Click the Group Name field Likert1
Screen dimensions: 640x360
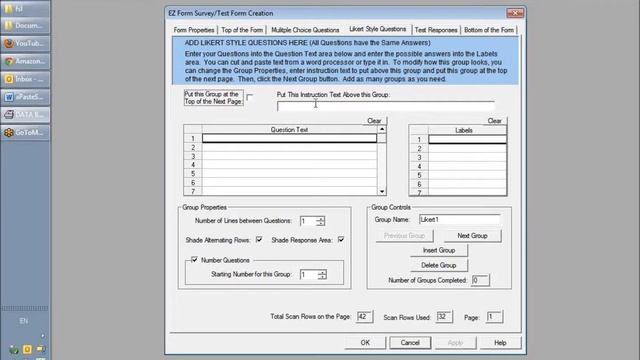pos(459,220)
